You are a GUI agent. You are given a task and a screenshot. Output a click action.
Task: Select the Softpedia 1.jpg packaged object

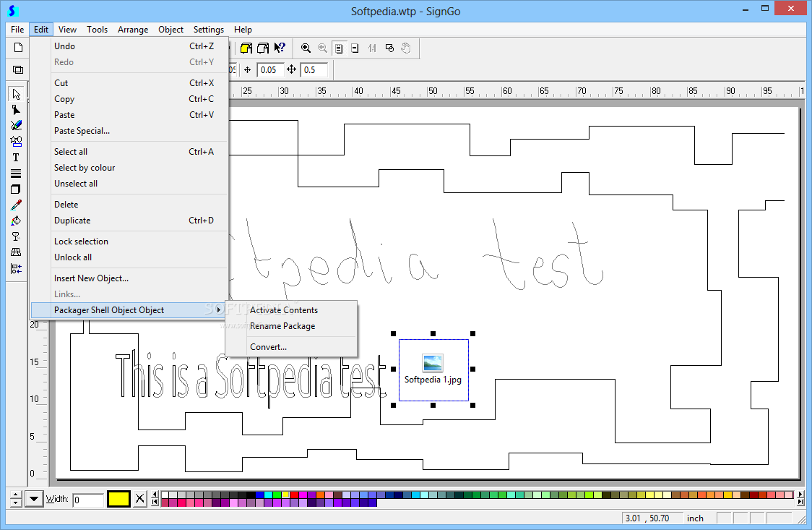tap(433, 370)
